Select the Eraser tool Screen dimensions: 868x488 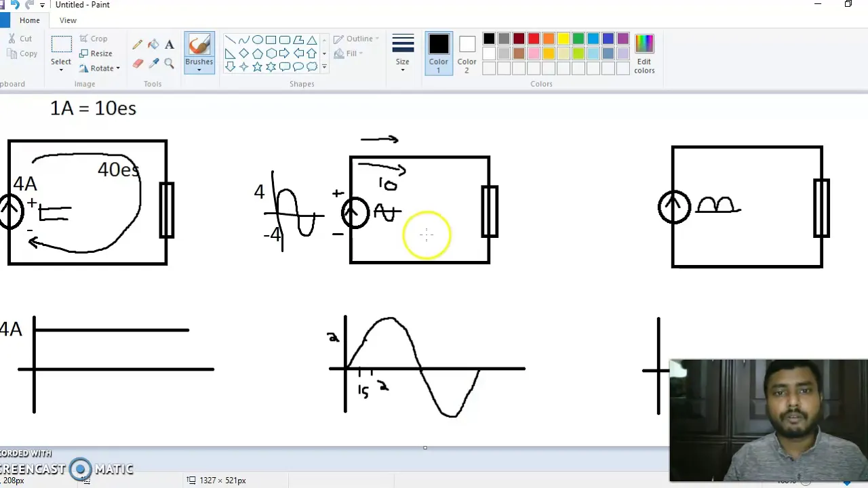[138, 63]
